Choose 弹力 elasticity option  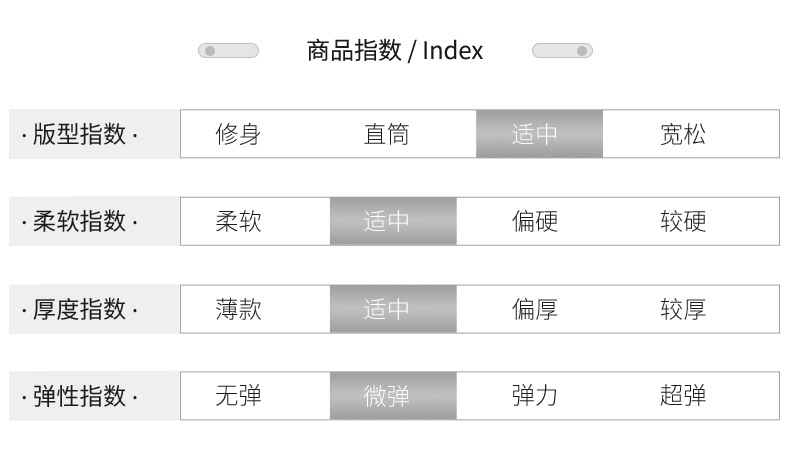[535, 396]
